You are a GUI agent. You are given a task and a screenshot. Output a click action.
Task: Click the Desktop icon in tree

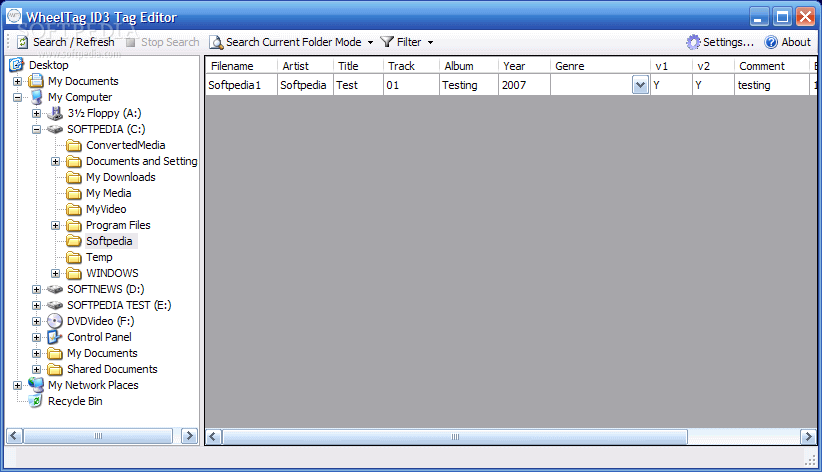(17, 65)
